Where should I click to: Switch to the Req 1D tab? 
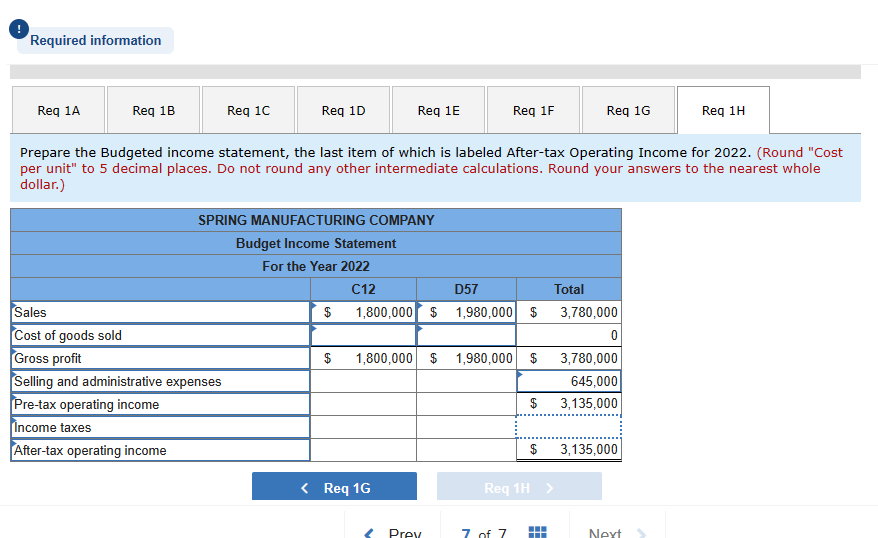pyautogui.click(x=343, y=110)
